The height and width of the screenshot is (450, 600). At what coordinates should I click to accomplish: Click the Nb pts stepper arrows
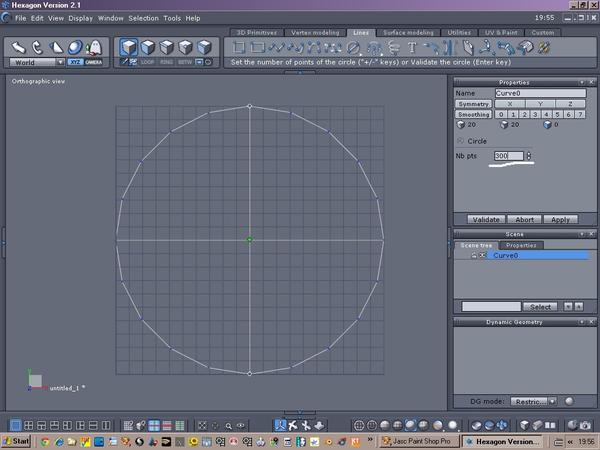[x=528, y=156]
